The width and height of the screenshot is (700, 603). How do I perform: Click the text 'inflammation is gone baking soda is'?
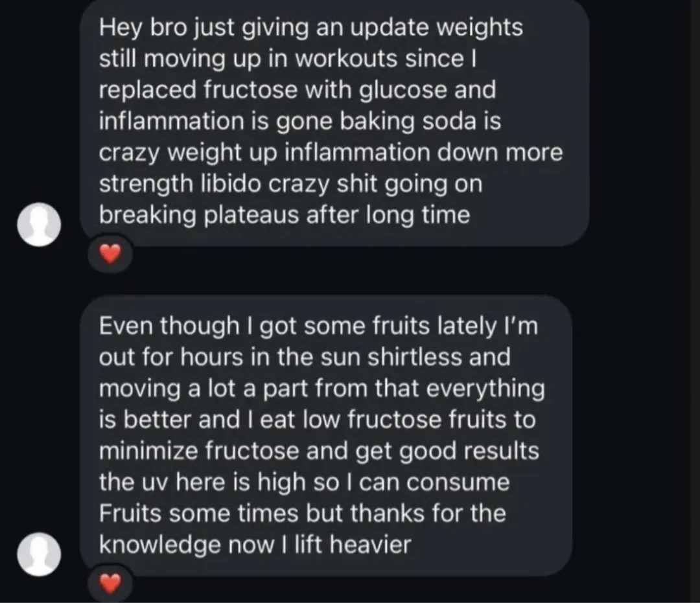(x=300, y=121)
